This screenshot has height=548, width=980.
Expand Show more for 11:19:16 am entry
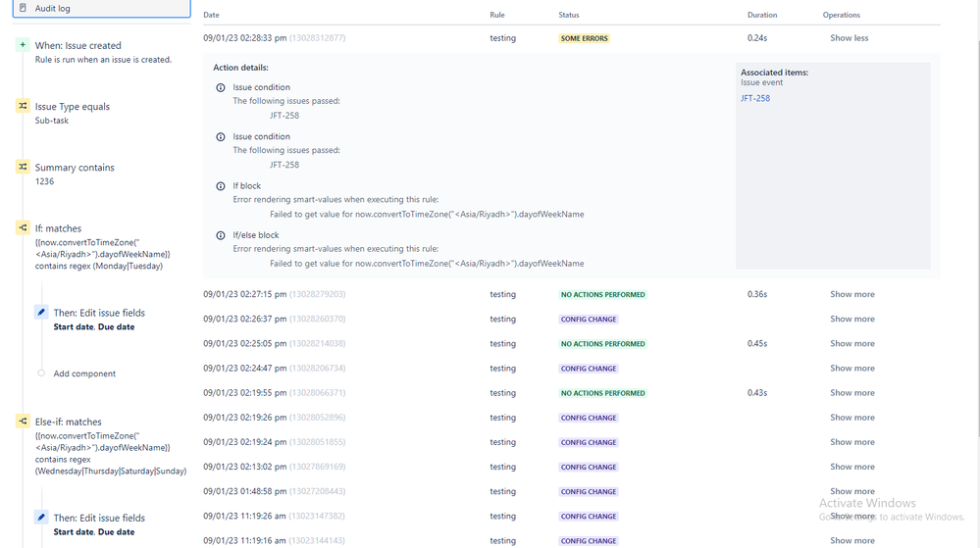pos(851,540)
